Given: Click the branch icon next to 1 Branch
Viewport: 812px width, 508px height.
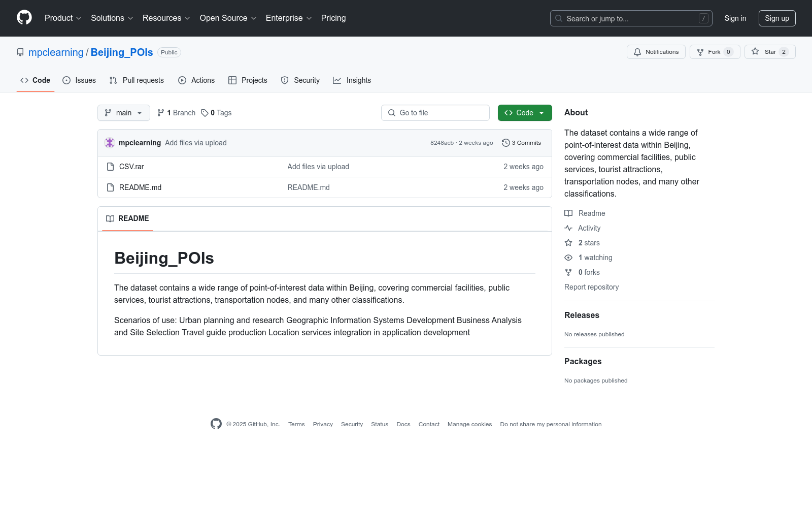Looking at the screenshot, I should [161, 113].
